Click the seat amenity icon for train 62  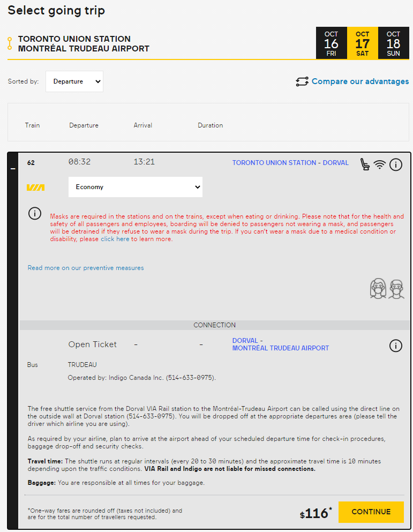click(365, 164)
